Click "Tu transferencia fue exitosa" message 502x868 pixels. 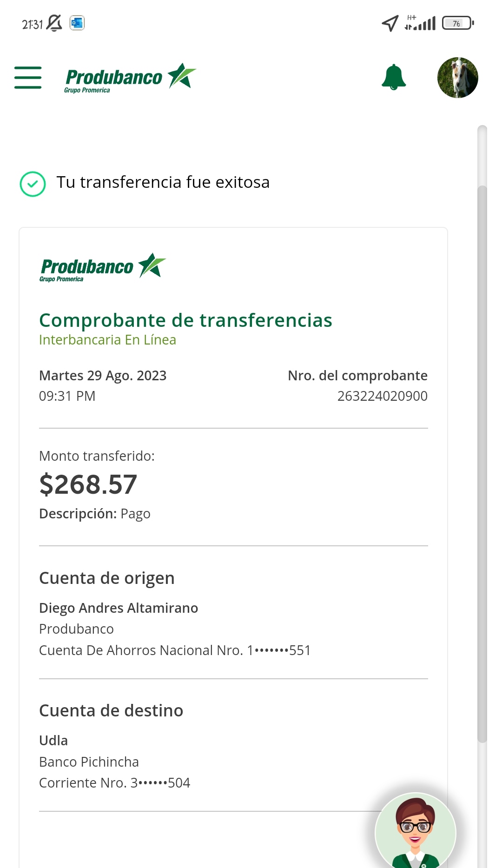tap(163, 182)
